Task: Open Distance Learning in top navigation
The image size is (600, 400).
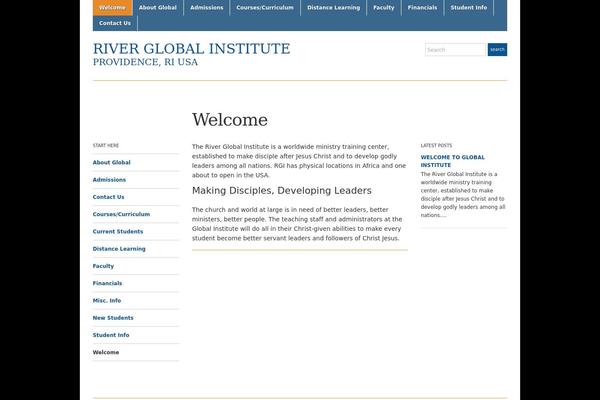Action: click(333, 8)
